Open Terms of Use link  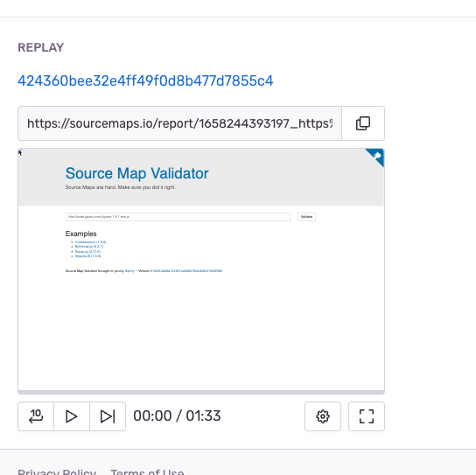(x=147, y=472)
